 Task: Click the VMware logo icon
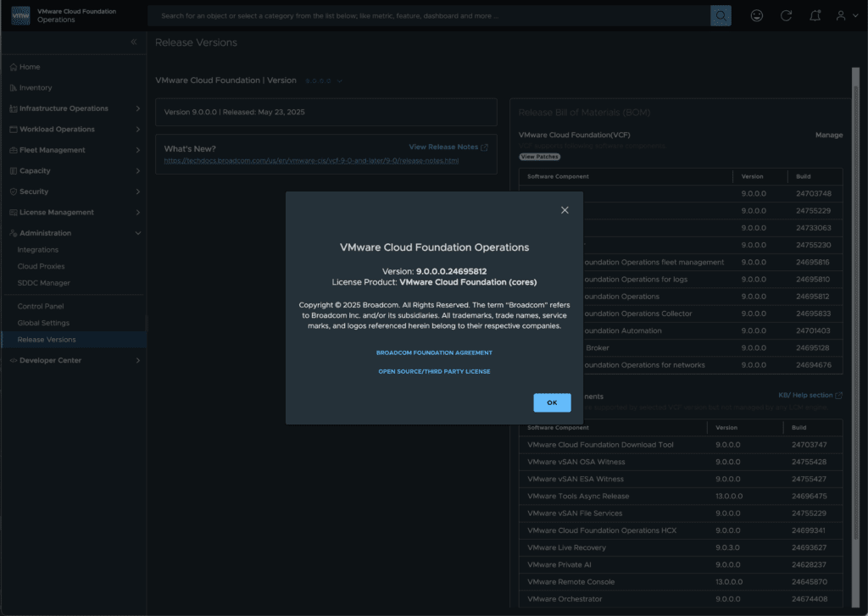[20, 15]
